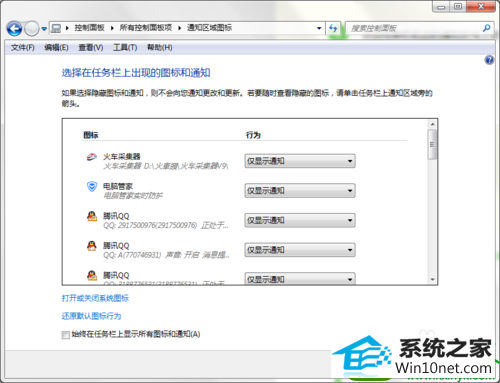Click the list scrollbar thumb
The height and width of the screenshot is (383, 500).
[432, 145]
